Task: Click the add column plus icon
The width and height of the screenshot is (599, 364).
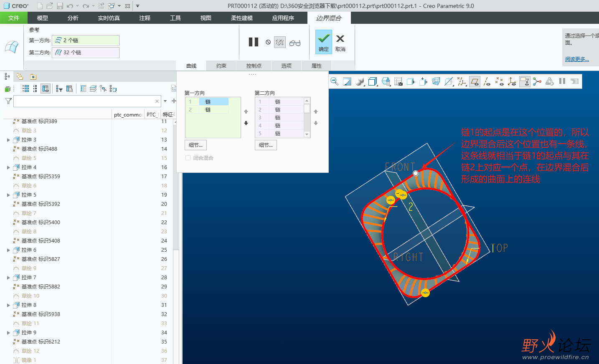Action: coord(174,101)
